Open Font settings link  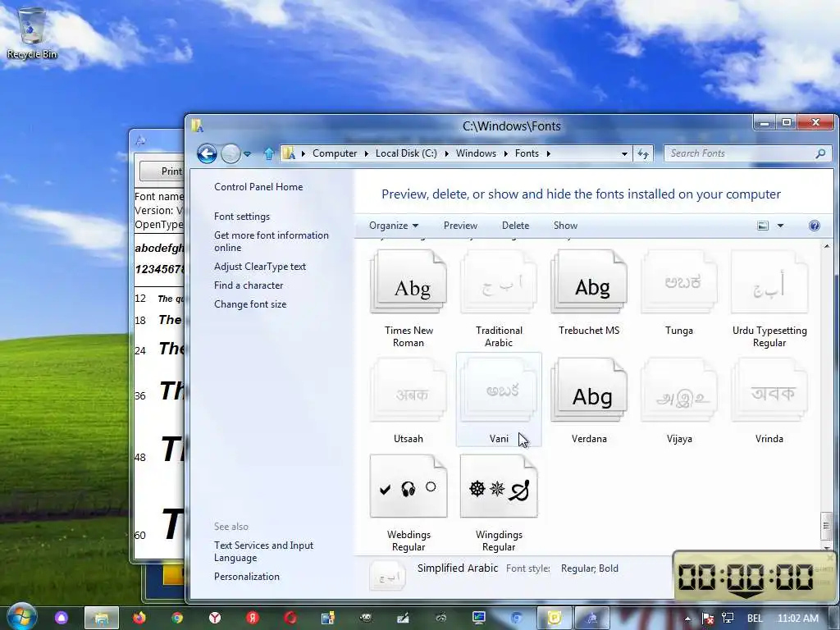pyautogui.click(x=242, y=217)
